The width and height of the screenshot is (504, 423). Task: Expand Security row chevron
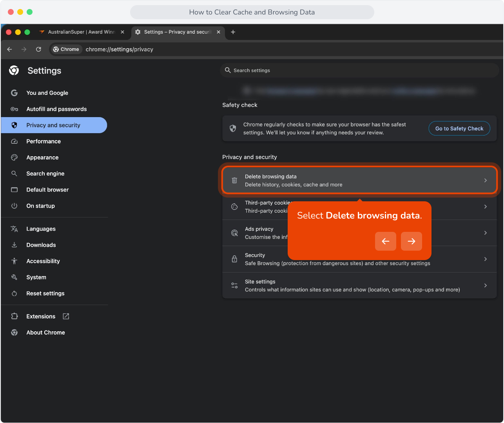pyautogui.click(x=486, y=259)
